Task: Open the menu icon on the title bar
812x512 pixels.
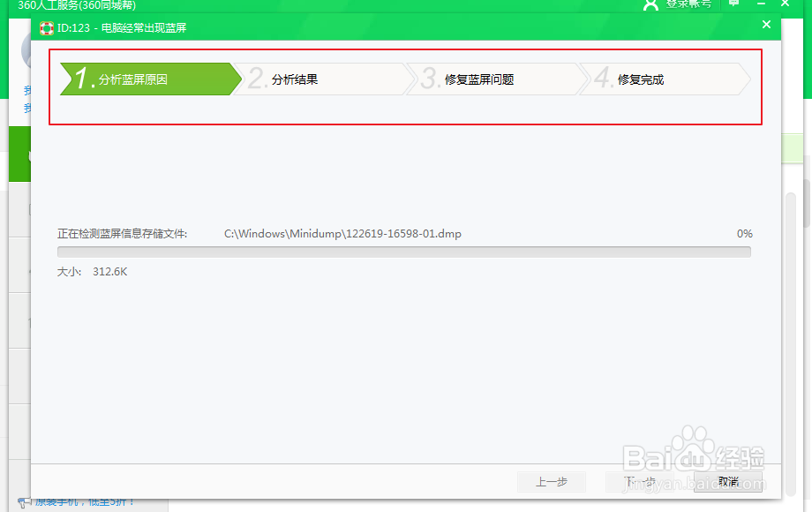Action: pyautogui.click(x=734, y=5)
